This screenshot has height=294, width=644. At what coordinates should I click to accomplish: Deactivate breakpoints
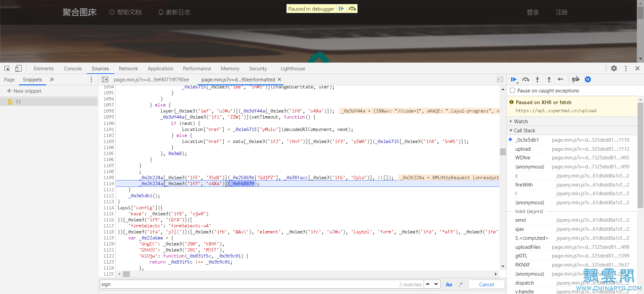coord(576,79)
